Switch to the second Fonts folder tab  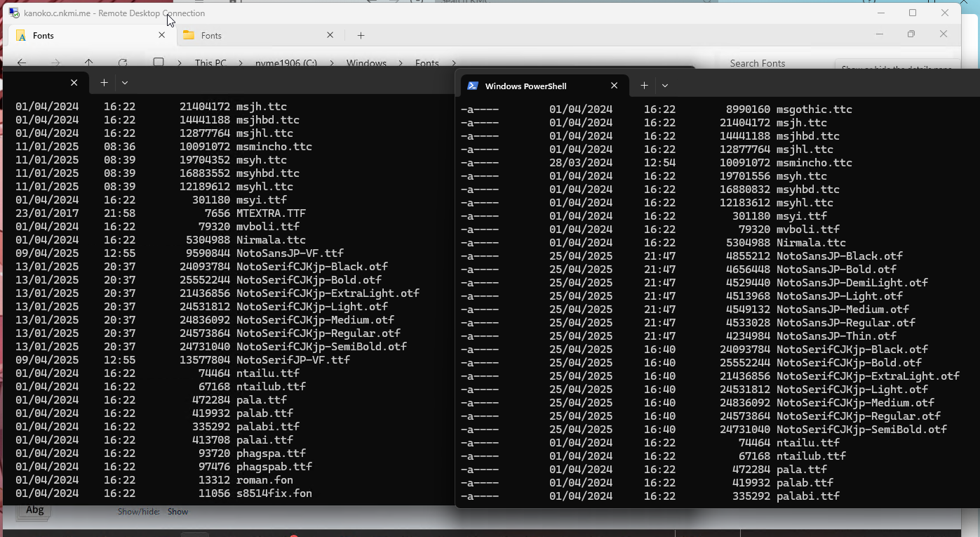pos(253,36)
